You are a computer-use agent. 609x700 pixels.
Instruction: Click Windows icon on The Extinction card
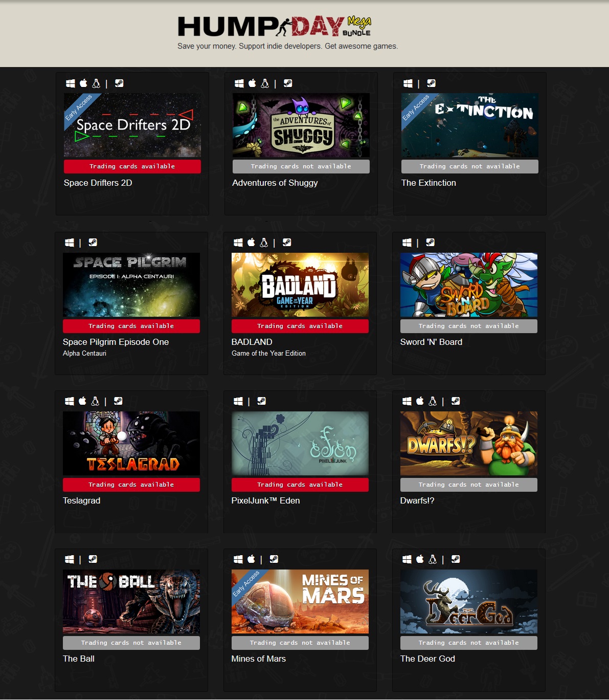coord(408,83)
